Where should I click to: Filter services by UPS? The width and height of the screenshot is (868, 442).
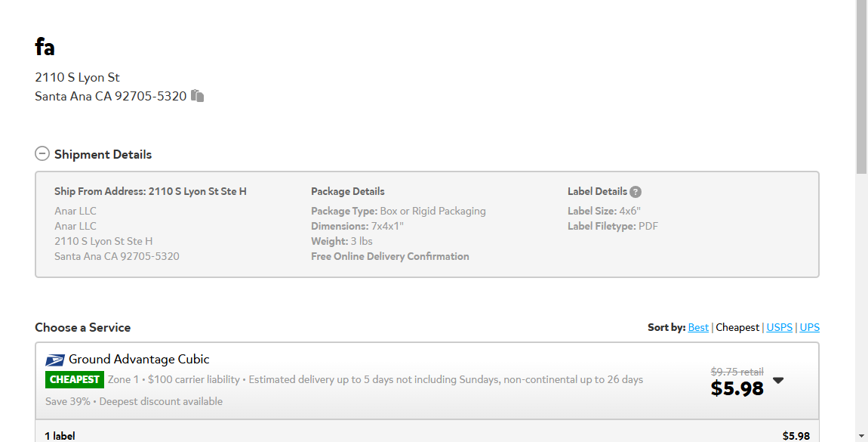coord(809,327)
